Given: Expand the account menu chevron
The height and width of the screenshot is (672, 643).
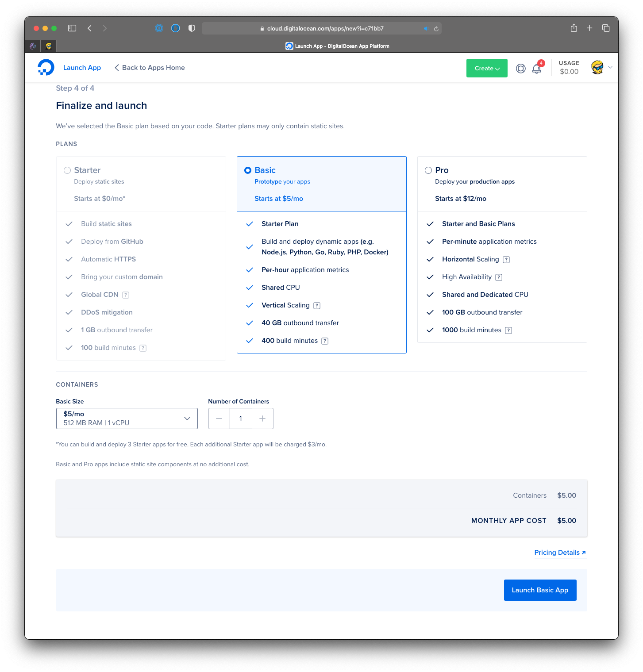Looking at the screenshot, I should pos(610,68).
